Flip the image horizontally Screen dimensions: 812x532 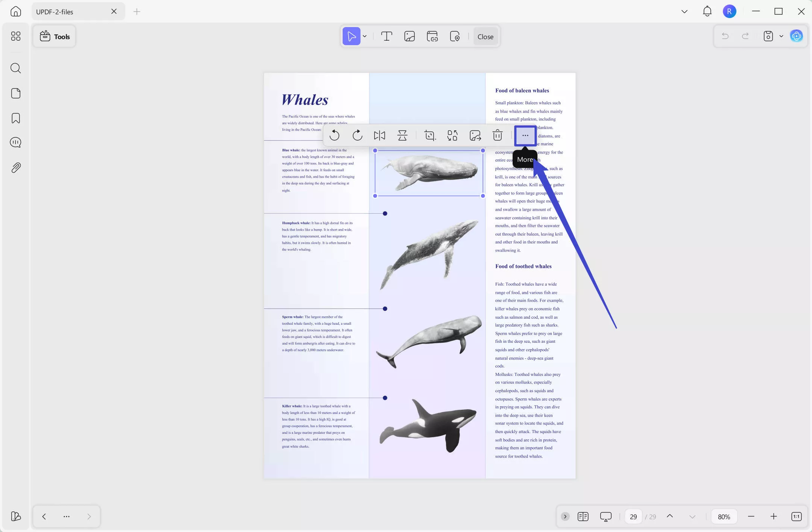(379, 135)
